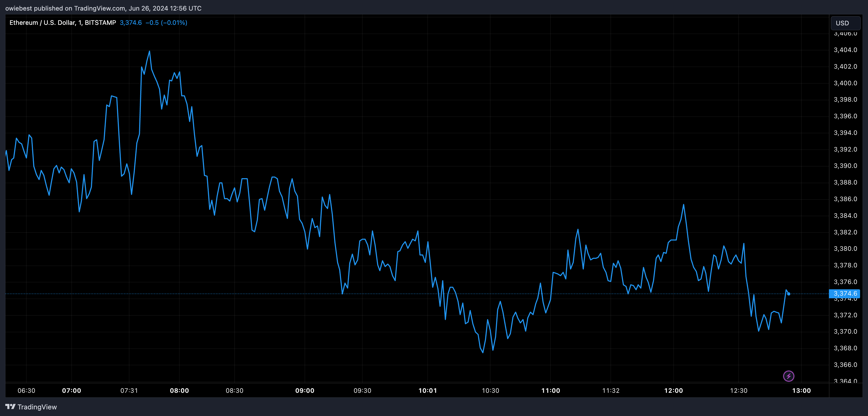
Task: Click the TradingView logo icon
Action: tap(11, 406)
